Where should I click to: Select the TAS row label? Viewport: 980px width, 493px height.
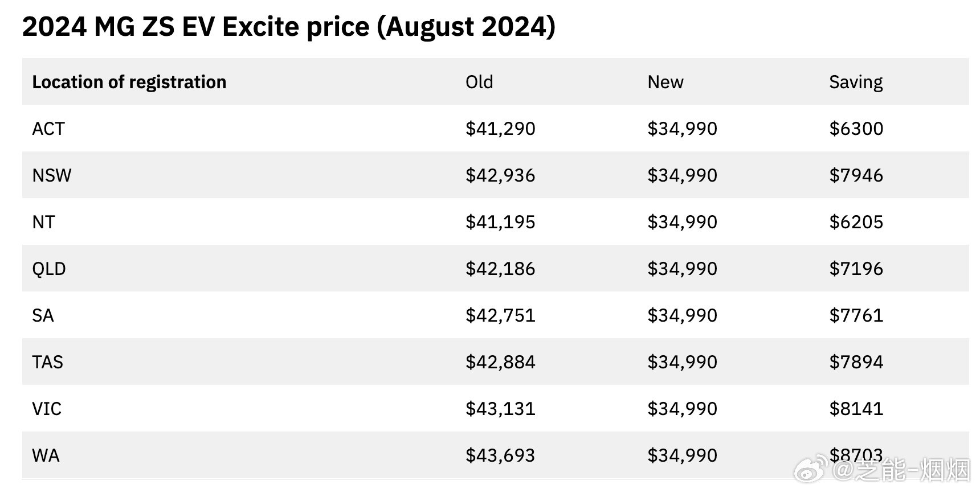tap(48, 362)
